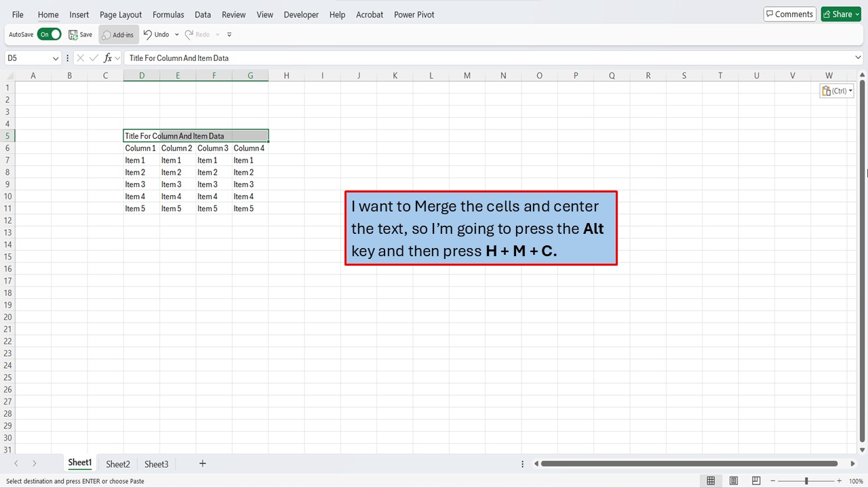Open the Name Box dropdown
Image resolution: width=868 pixels, height=488 pixels.
(57, 58)
